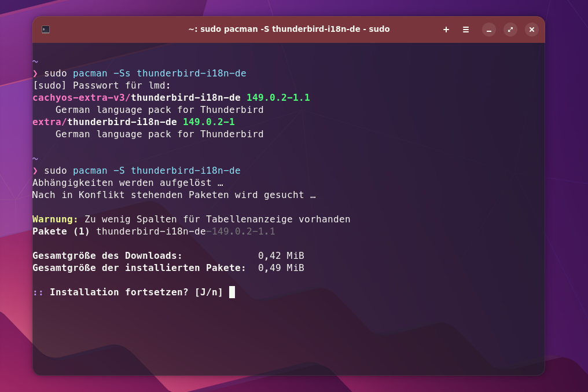Click the maximize double-arrow icon

[x=510, y=29]
